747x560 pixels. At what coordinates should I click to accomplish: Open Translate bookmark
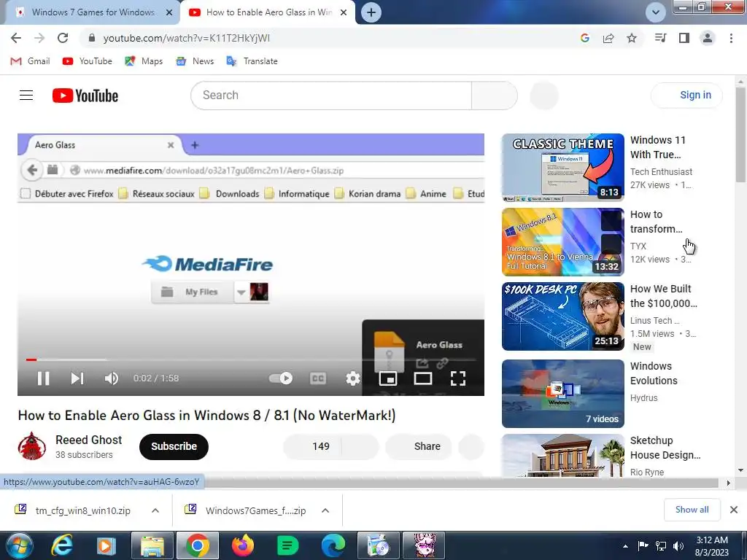(252, 61)
